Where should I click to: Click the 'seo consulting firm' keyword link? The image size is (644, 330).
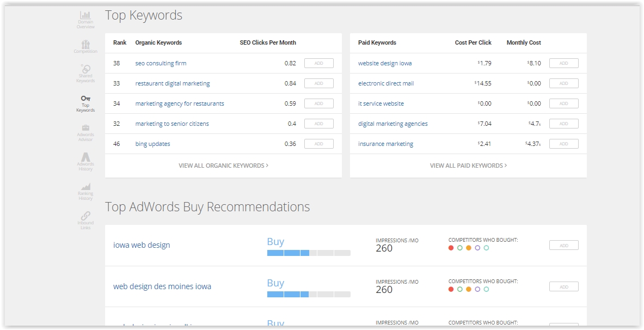[161, 63]
